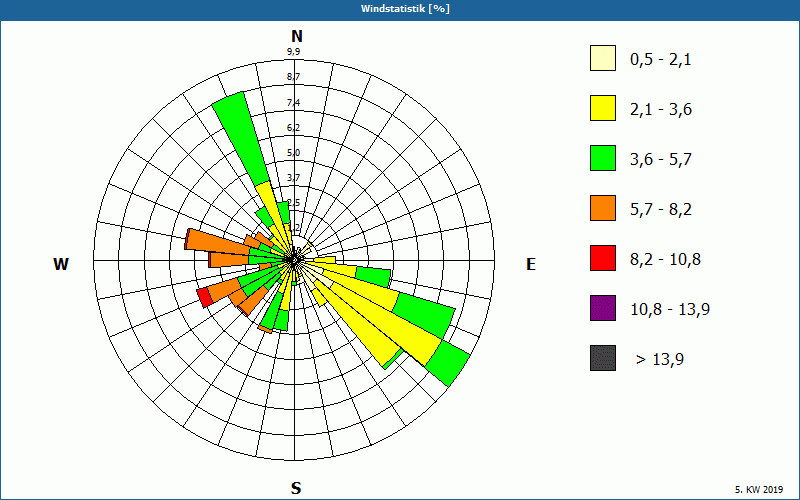Click the yellow 2,1 - 3,6 legend swatch

coord(603,108)
